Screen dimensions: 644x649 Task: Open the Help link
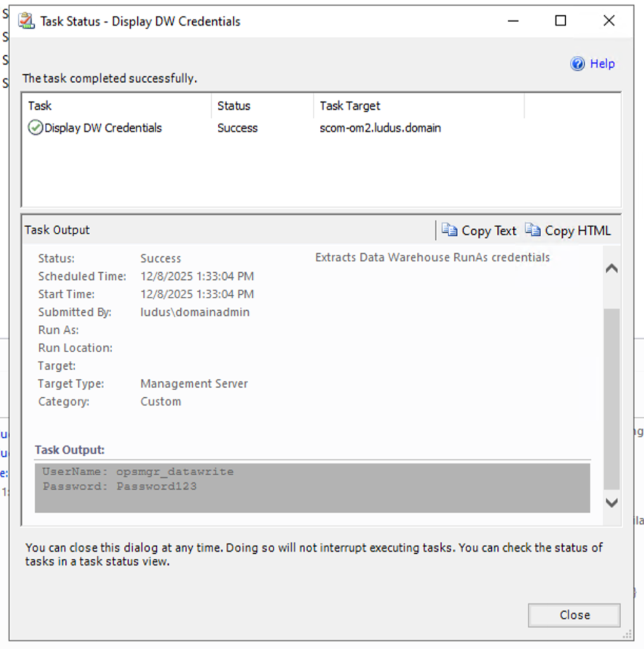coord(601,63)
